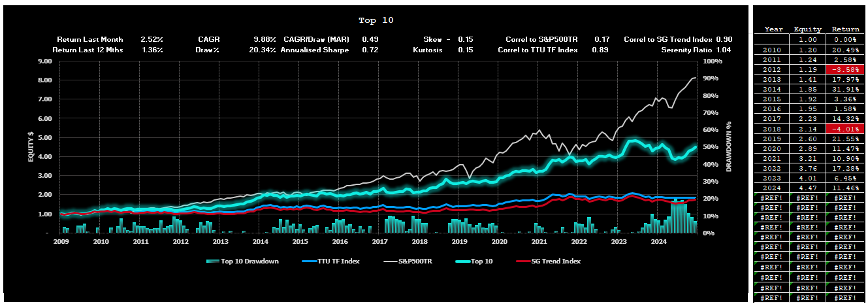Click the 31.91% return cell for 2014

(x=844, y=90)
